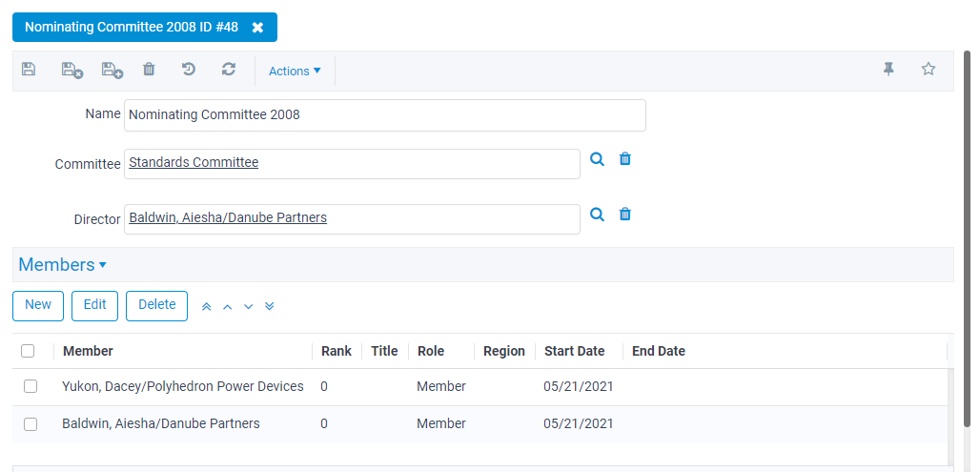Click the Delete member button
Image resolution: width=980 pixels, height=472 pixels.
coord(157,306)
